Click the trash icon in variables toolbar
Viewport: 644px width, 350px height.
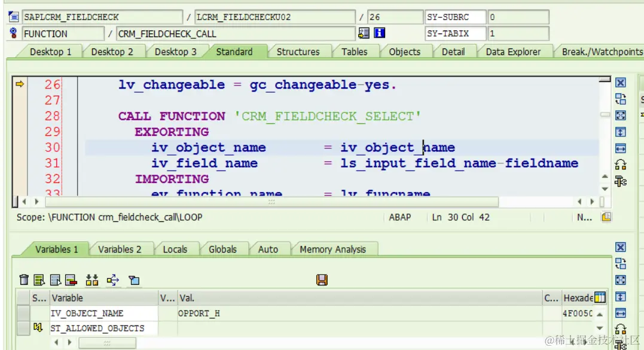tap(25, 280)
